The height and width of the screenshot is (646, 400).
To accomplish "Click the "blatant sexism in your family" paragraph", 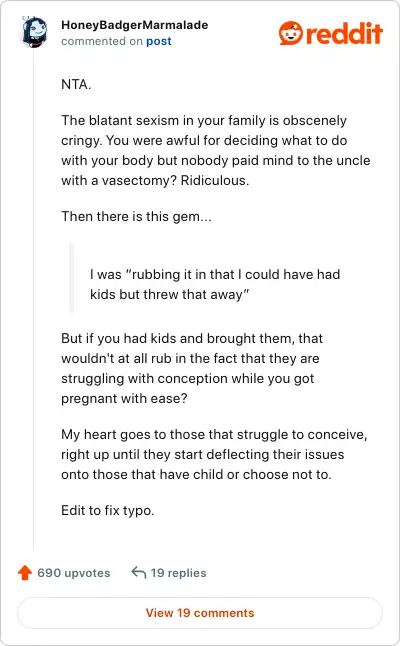I will click(215, 150).
